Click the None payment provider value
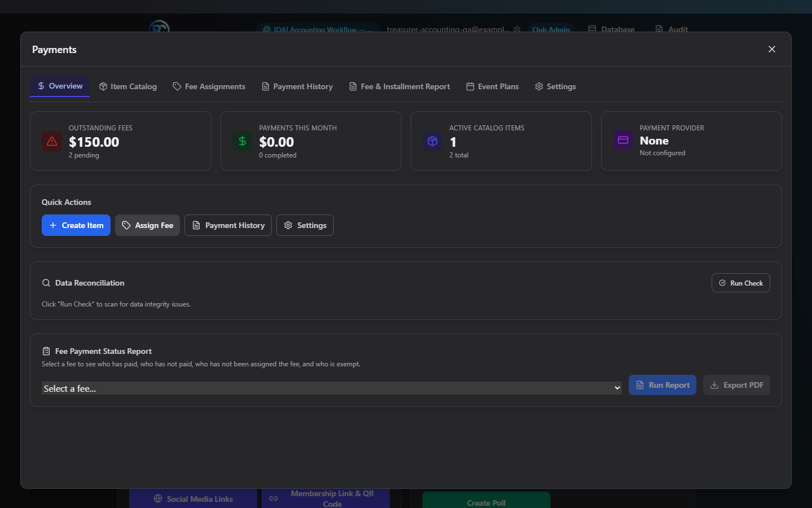The width and height of the screenshot is (812, 508). [654, 141]
